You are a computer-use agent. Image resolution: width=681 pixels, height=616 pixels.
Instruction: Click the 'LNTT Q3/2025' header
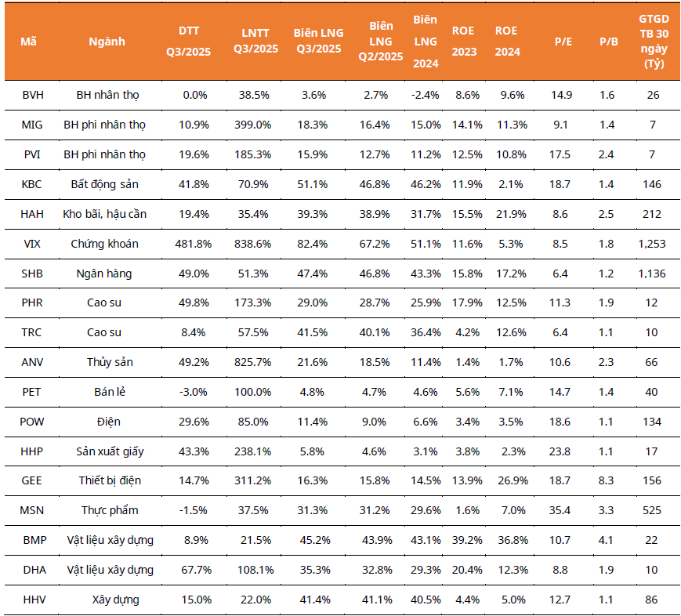coord(255,40)
